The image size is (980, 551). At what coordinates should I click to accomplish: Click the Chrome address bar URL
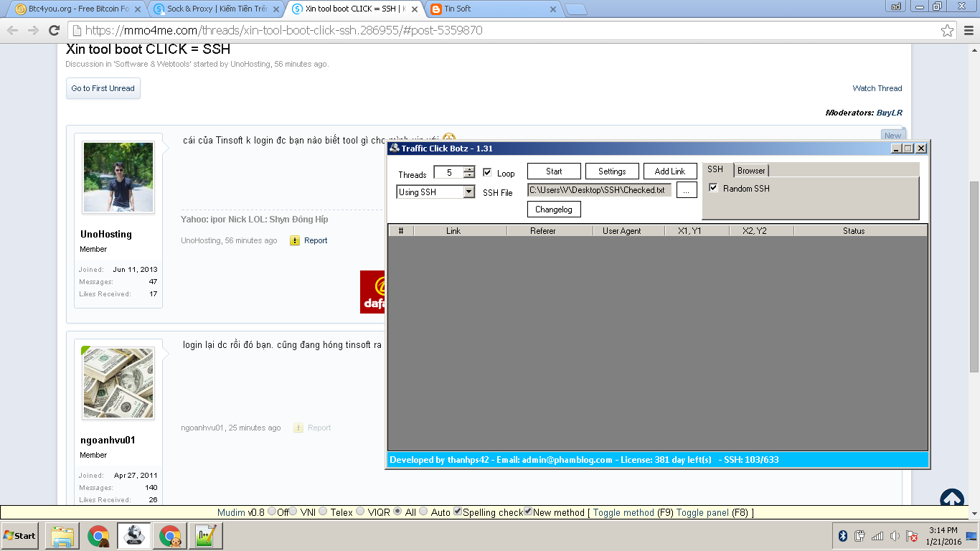click(x=284, y=31)
